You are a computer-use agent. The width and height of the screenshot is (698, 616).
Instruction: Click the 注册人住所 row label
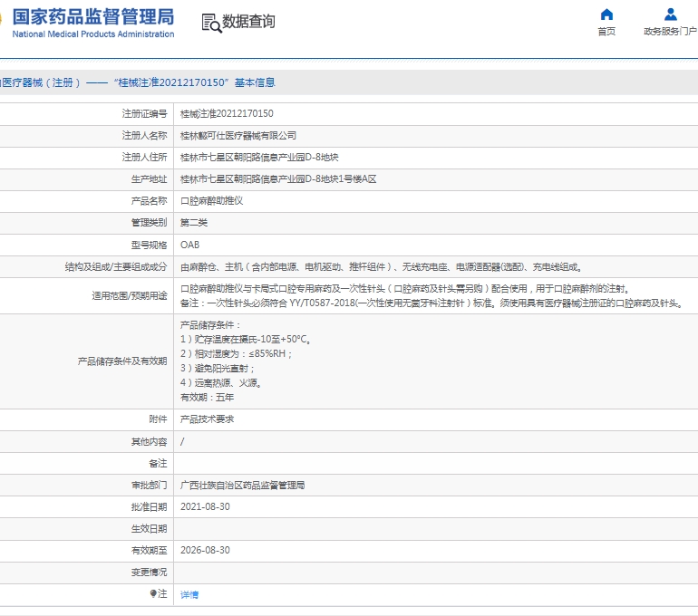[145, 158]
